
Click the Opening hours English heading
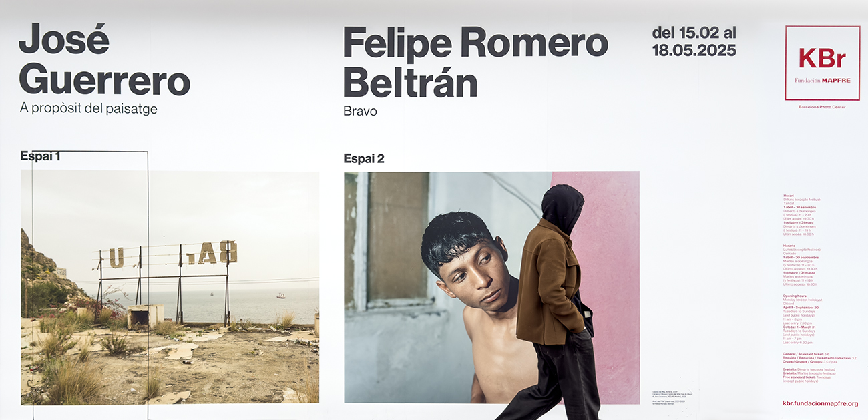coord(793,296)
